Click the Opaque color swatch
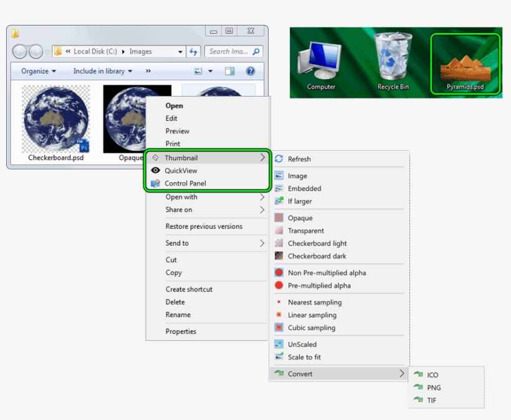 pos(277,217)
